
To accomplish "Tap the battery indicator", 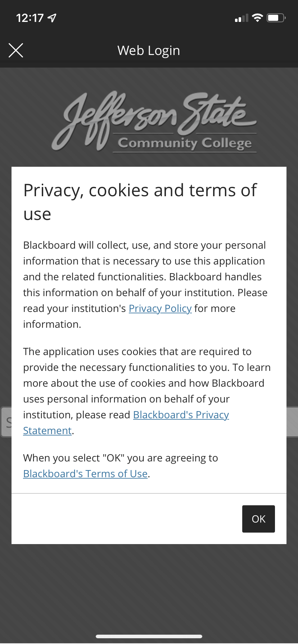I will [276, 17].
